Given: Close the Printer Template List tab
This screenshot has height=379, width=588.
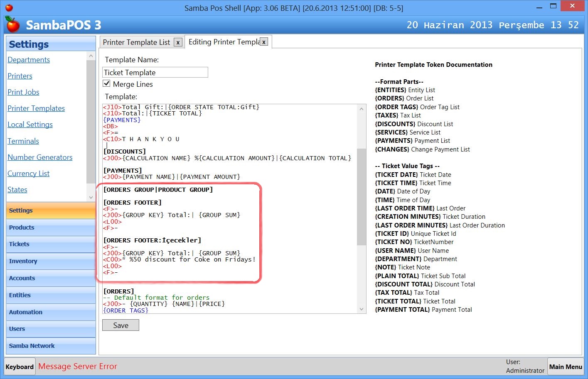Looking at the screenshot, I should coord(178,42).
